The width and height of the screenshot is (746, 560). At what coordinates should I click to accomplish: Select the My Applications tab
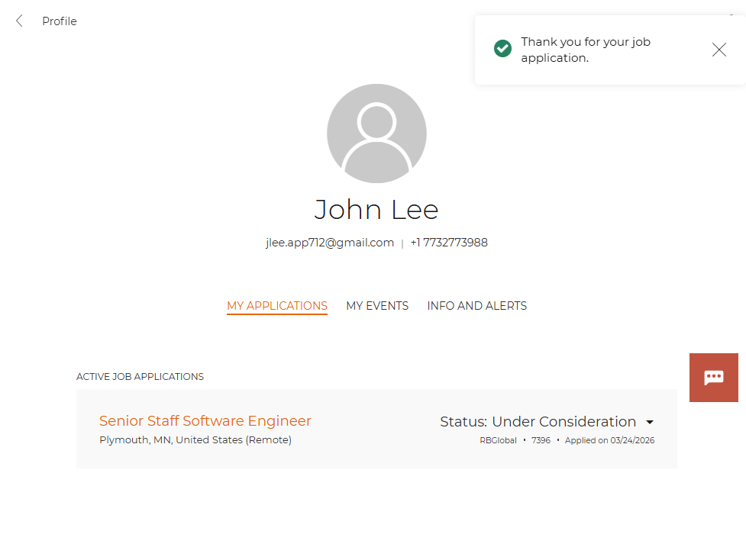[277, 306]
